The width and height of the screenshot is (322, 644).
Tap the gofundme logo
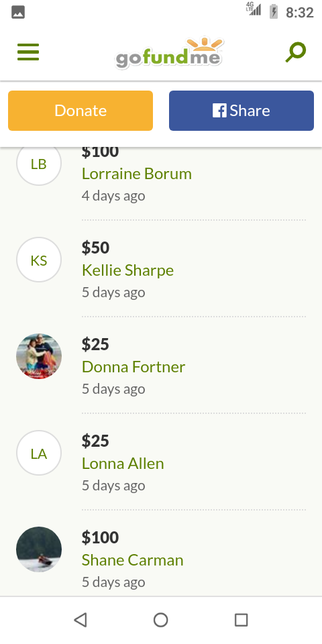coord(169,52)
